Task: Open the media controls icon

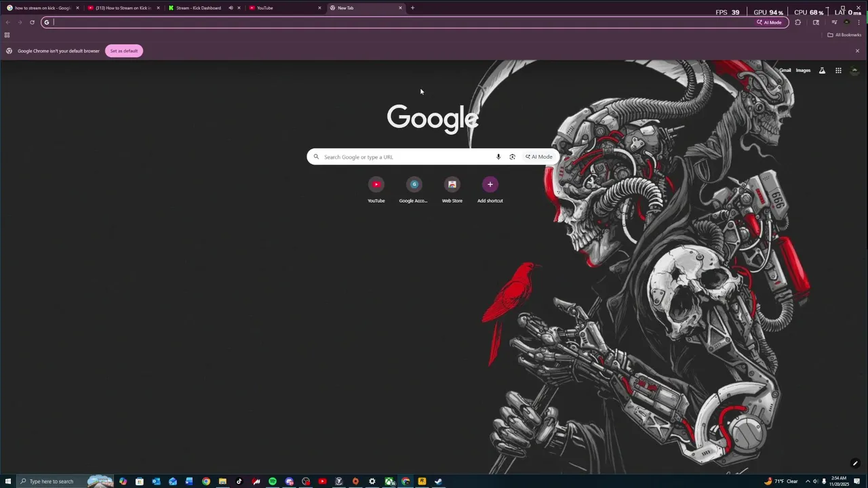Action: [x=833, y=22]
